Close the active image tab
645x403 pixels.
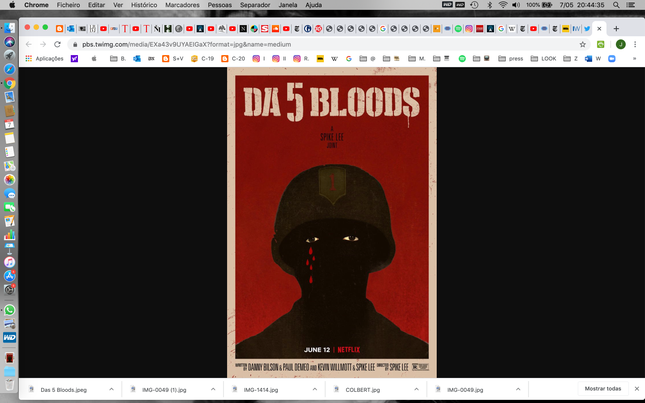click(x=599, y=28)
